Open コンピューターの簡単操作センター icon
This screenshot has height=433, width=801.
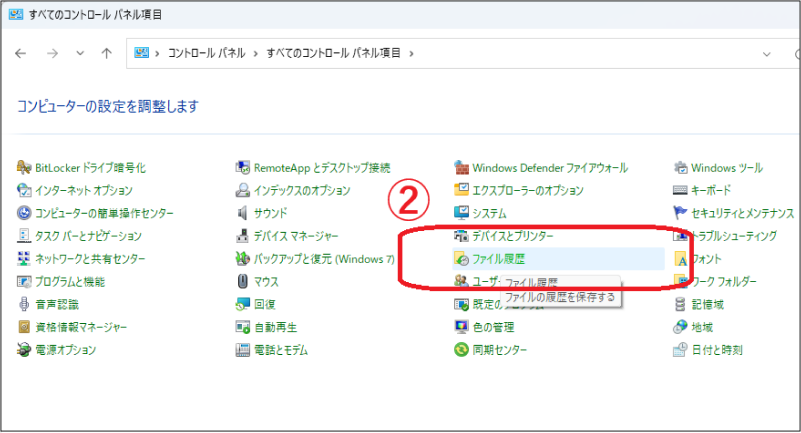tap(24, 213)
